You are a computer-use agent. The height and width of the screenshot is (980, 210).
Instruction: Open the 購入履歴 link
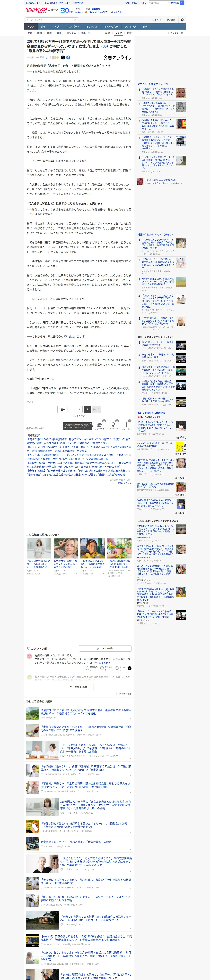(x=171, y=20)
